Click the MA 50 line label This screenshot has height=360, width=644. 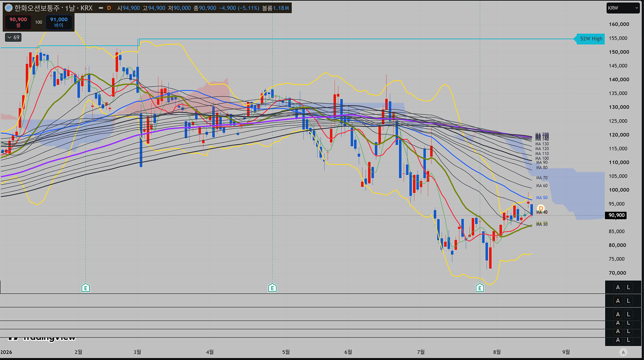click(542, 198)
